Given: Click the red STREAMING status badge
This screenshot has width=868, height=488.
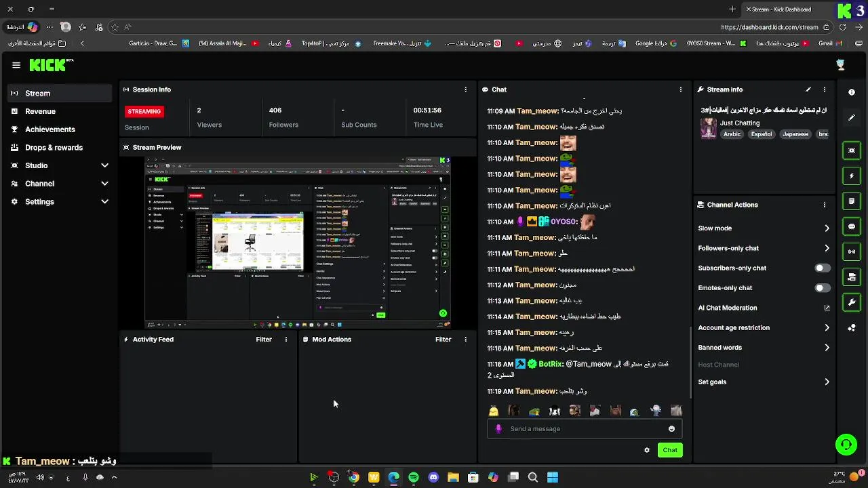Looking at the screenshot, I should (144, 111).
